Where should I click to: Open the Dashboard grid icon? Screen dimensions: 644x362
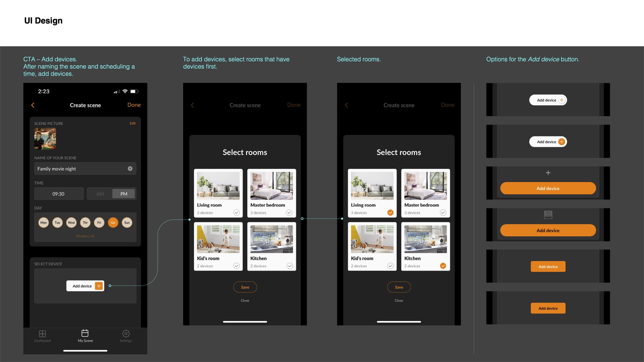coord(42,334)
